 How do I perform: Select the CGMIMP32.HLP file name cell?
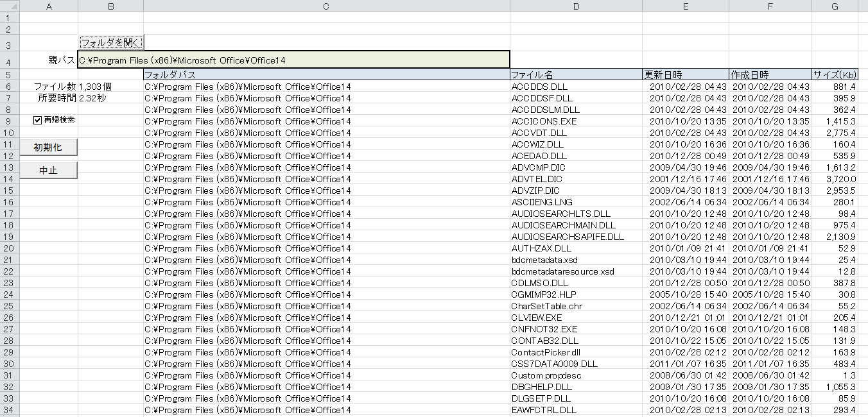[x=576, y=294]
